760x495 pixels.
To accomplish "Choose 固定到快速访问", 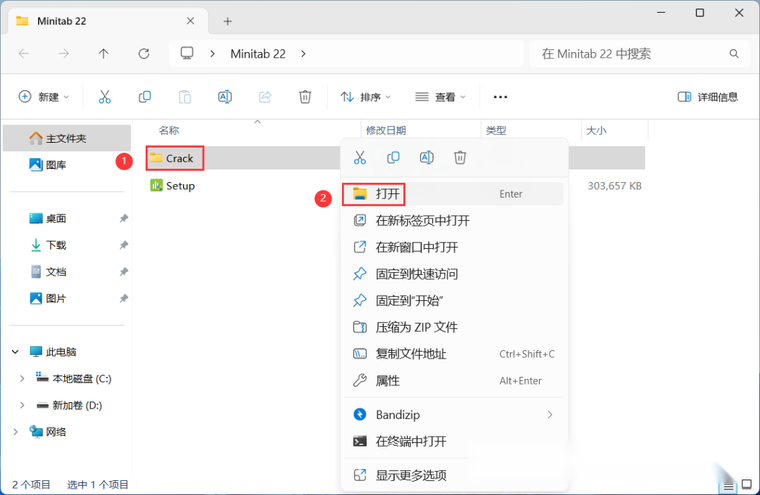I will (454, 274).
